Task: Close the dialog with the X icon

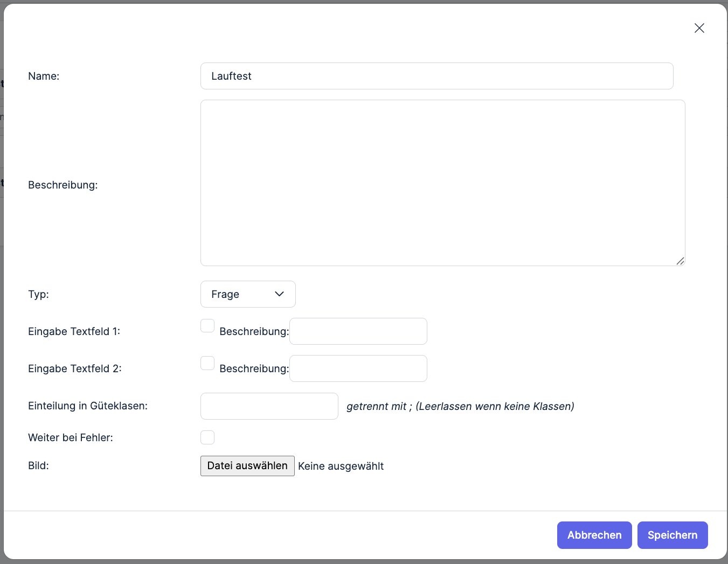Action: coord(699,28)
